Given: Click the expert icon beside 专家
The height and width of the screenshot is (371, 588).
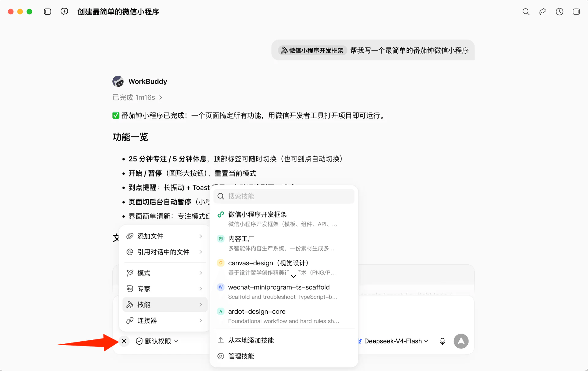Looking at the screenshot, I should 130,289.
